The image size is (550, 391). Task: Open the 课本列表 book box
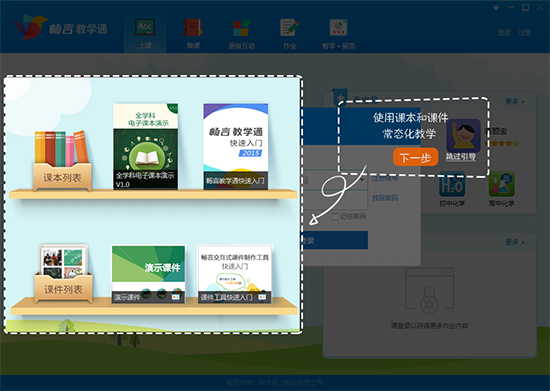tap(62, 161)
